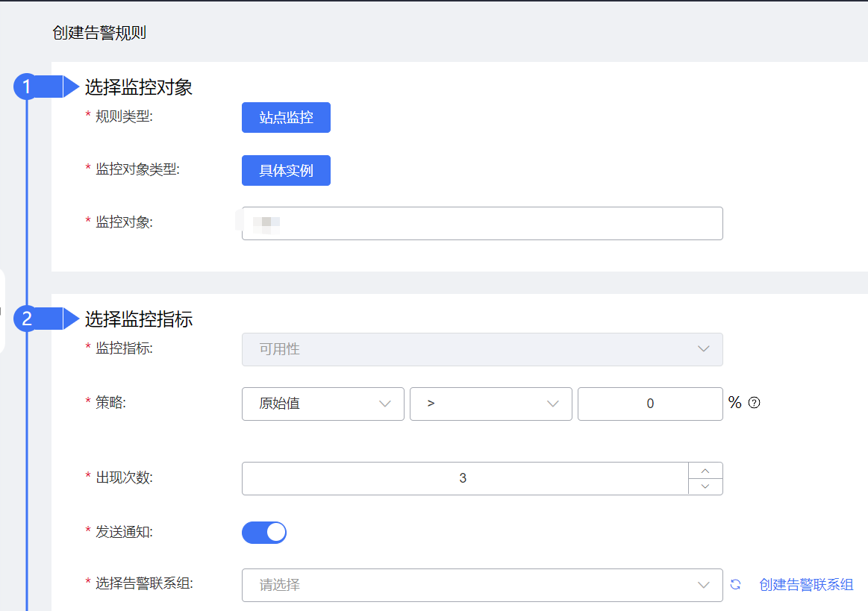Toggle the 发送通知 switch
868x611 pixels.
point(264,533)
